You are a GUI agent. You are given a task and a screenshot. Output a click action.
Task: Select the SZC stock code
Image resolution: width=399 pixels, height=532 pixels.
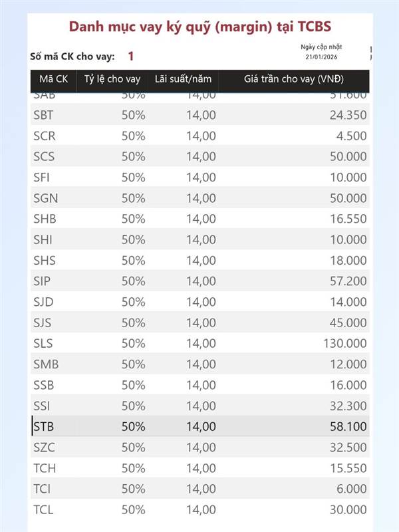44,448
